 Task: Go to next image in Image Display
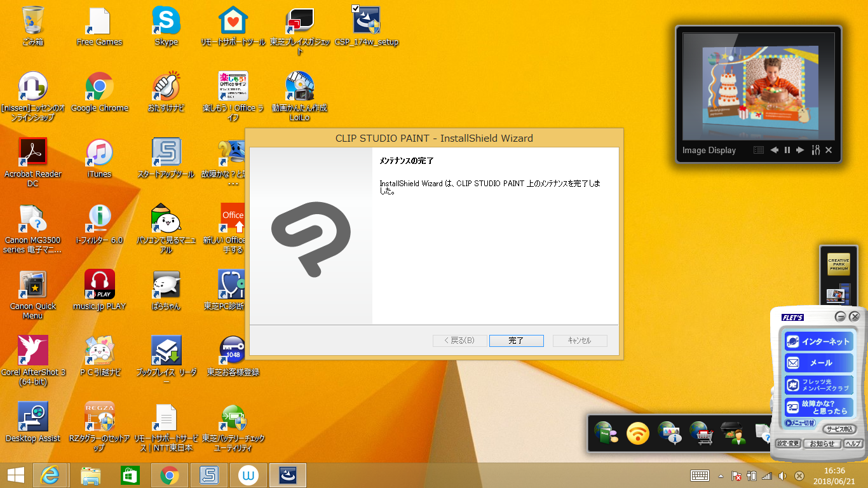pos(800,151)
